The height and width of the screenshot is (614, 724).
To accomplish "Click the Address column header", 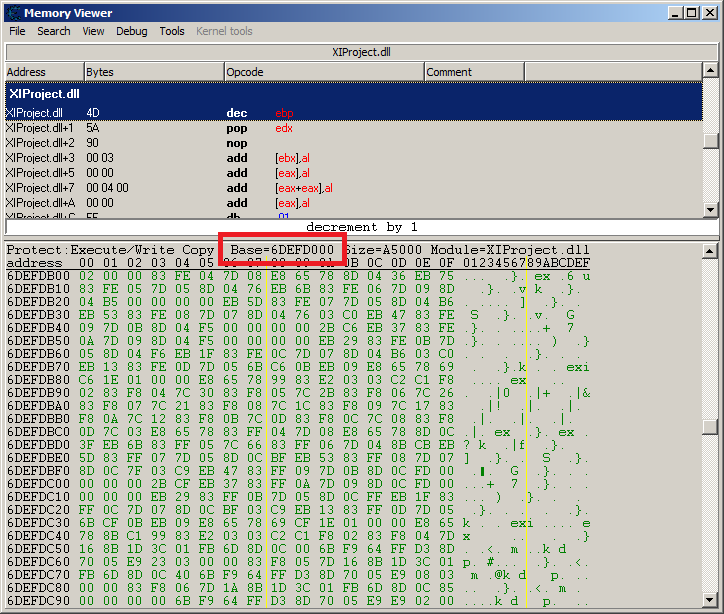I will 42,72.
